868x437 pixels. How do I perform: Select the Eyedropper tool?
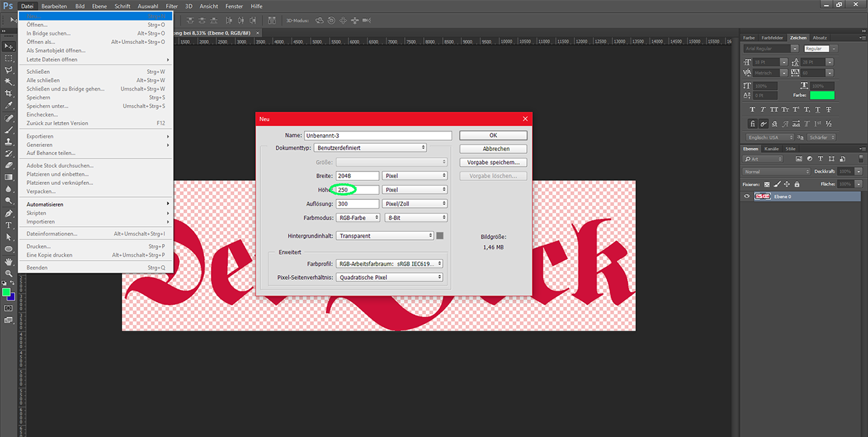coord(9,106)
